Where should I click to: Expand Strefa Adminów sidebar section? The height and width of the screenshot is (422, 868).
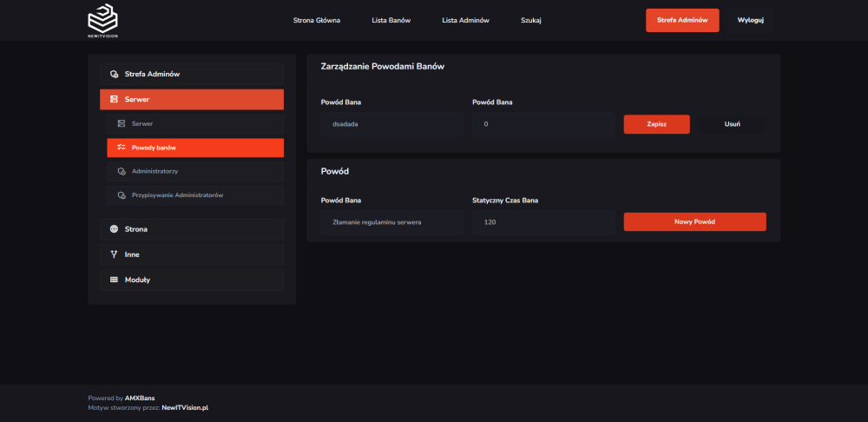pyautogui.click(x=192, y=74)
